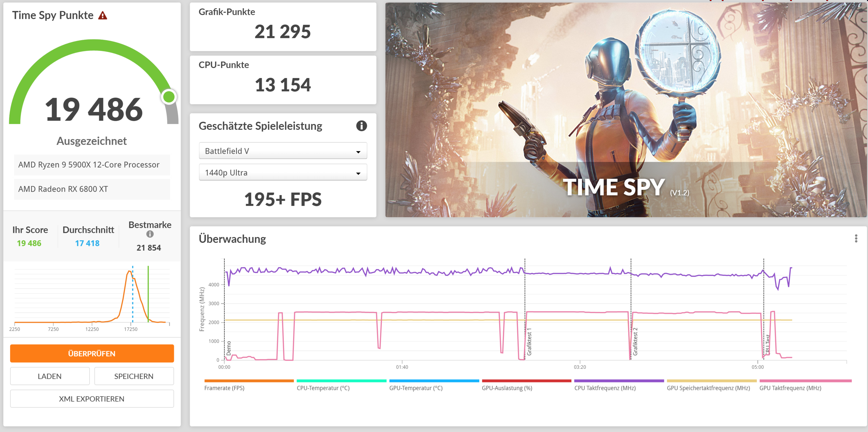Toggle GPU Speichertaktfrequenz legend entry
The image size is (868, 432).
708,388
